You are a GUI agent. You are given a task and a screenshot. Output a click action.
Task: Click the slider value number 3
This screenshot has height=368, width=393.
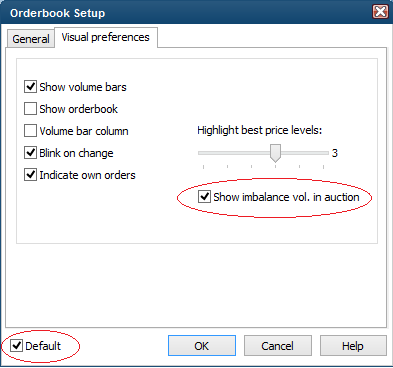[x=335, y=153]
